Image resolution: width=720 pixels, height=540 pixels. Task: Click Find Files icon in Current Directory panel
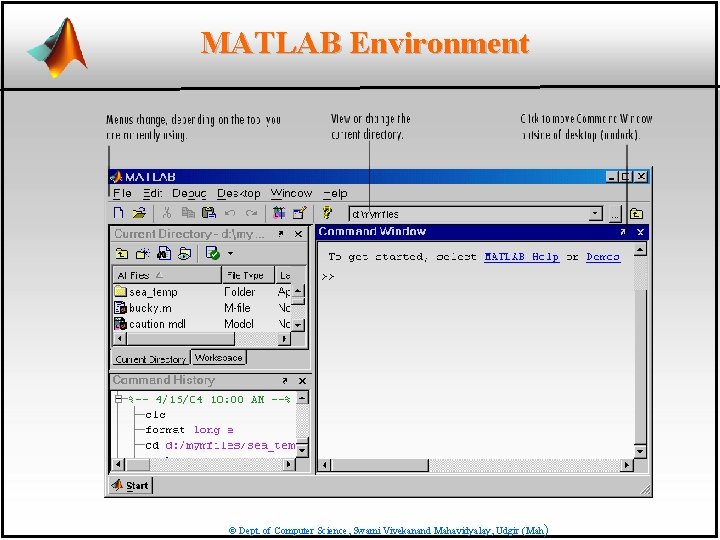[164, 253]
